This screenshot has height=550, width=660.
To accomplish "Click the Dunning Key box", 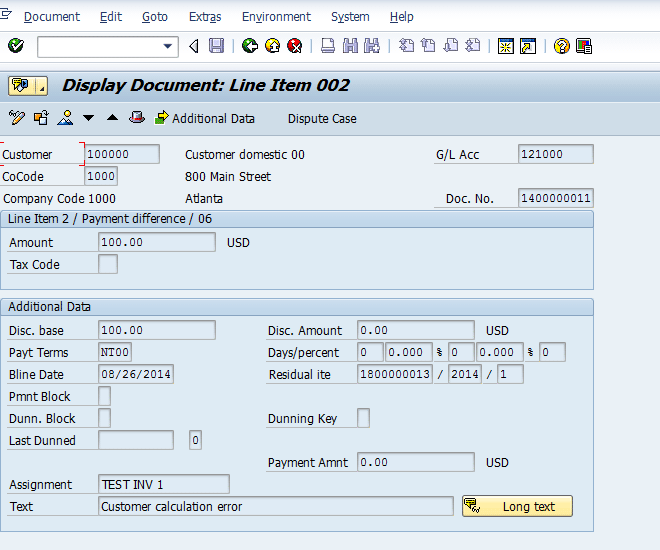I will (x=363, y=419).
